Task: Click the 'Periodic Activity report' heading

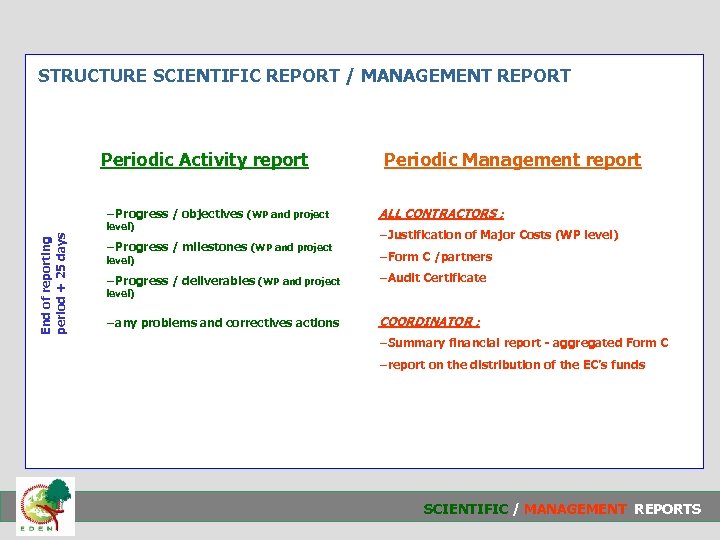Action: click(x=204, y=160)
